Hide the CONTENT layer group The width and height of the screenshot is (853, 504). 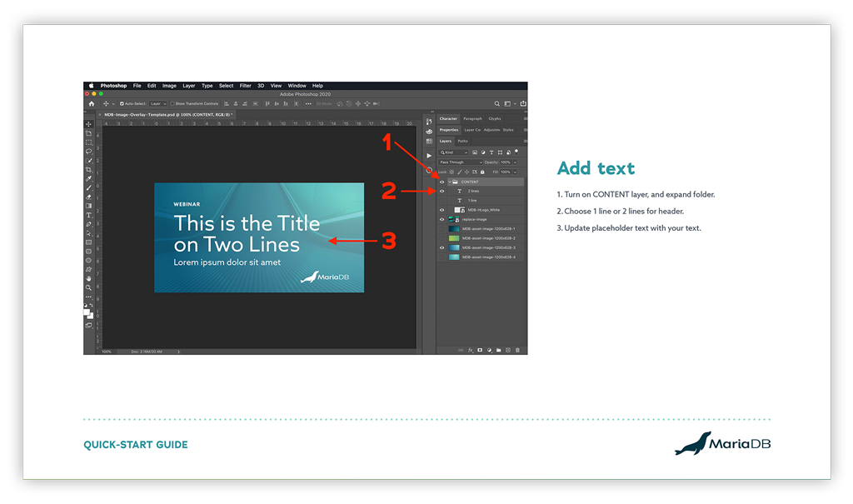[x=441, y=182]
